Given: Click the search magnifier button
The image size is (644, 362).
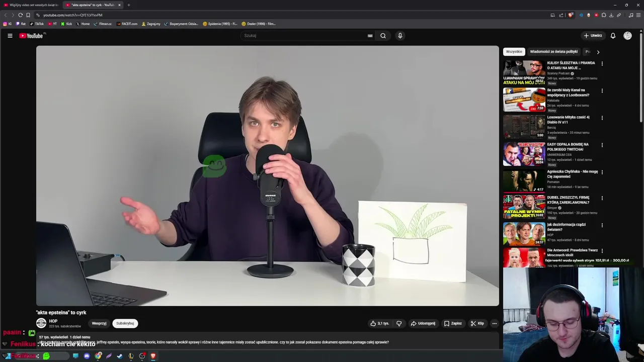Looking at the screenshot, I should 383,36.
